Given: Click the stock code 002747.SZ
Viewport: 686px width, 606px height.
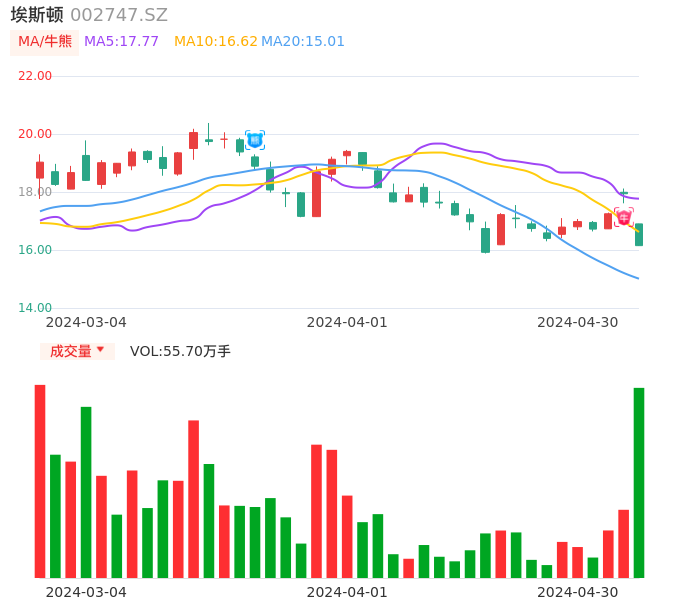Looking at the screenshot, I should coord(119,15).
